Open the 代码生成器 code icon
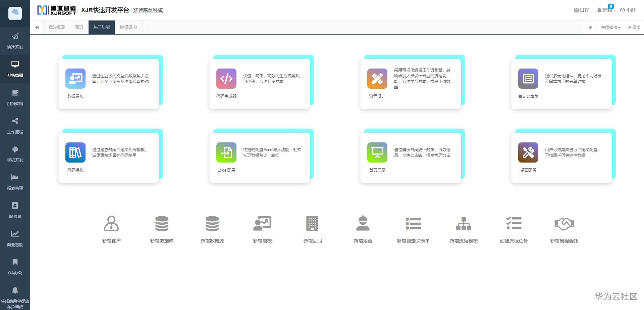The image size is (644, 310). point(226,79)
